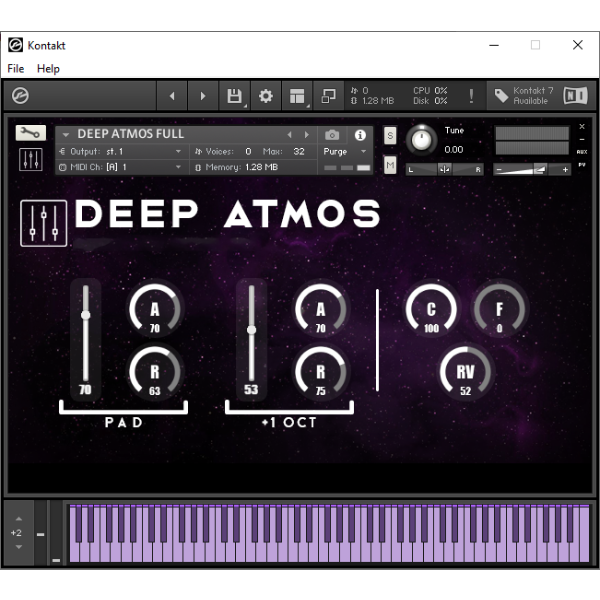Select previous instrument with header left arrow

290,135
